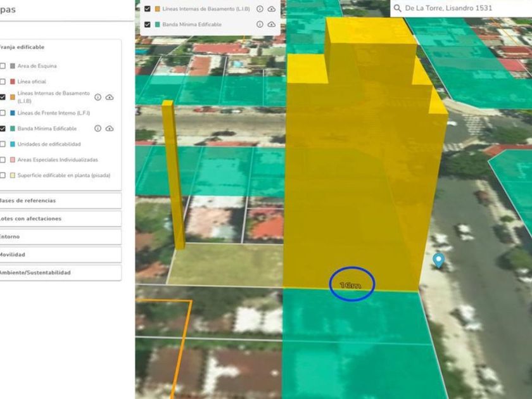This screenshot has height=399, width=532.
Task: Check the Línea oficial layer checkbox
Action: [x=3, y=82]
